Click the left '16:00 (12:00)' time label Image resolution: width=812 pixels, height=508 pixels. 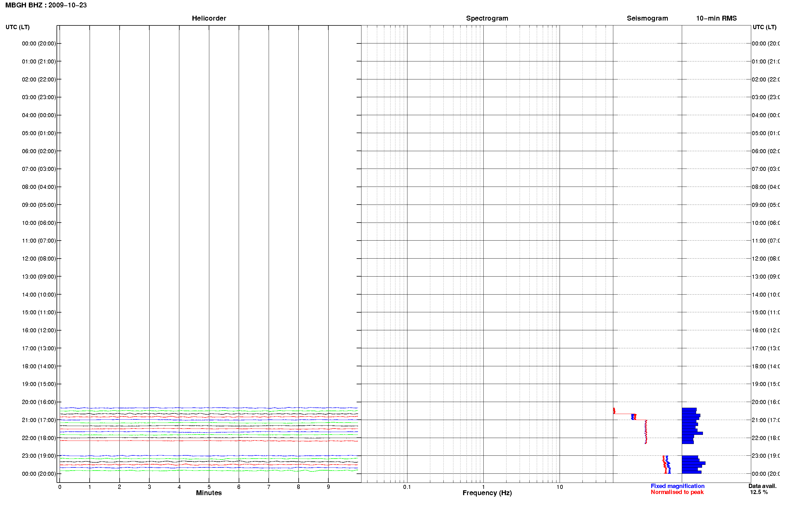(x=39, y=331)
